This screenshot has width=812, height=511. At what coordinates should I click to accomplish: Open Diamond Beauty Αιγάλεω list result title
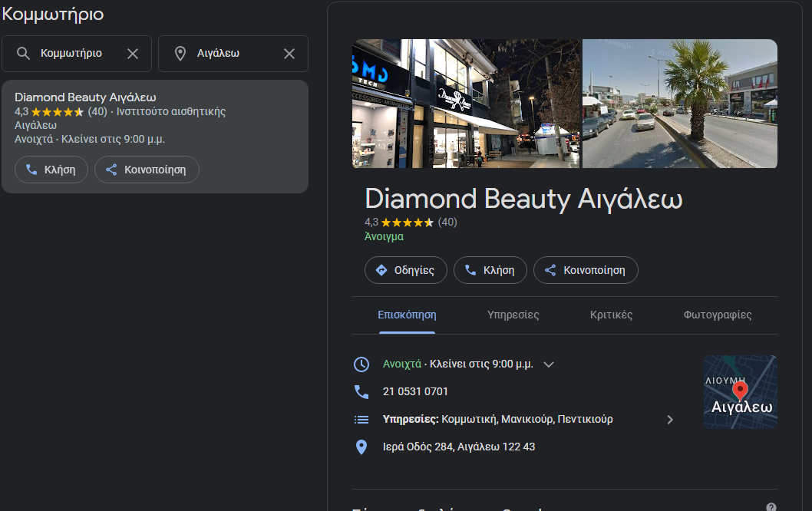click(x=85, y=97)
